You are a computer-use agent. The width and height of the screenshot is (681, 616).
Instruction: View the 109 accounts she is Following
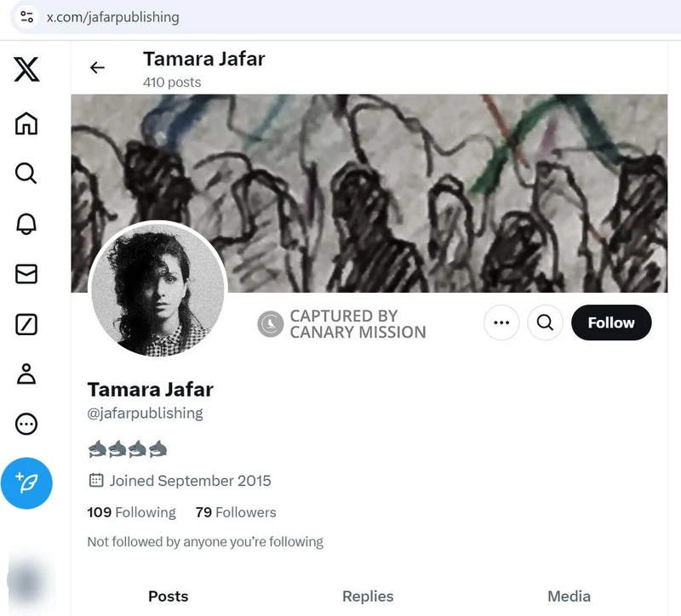131,512
